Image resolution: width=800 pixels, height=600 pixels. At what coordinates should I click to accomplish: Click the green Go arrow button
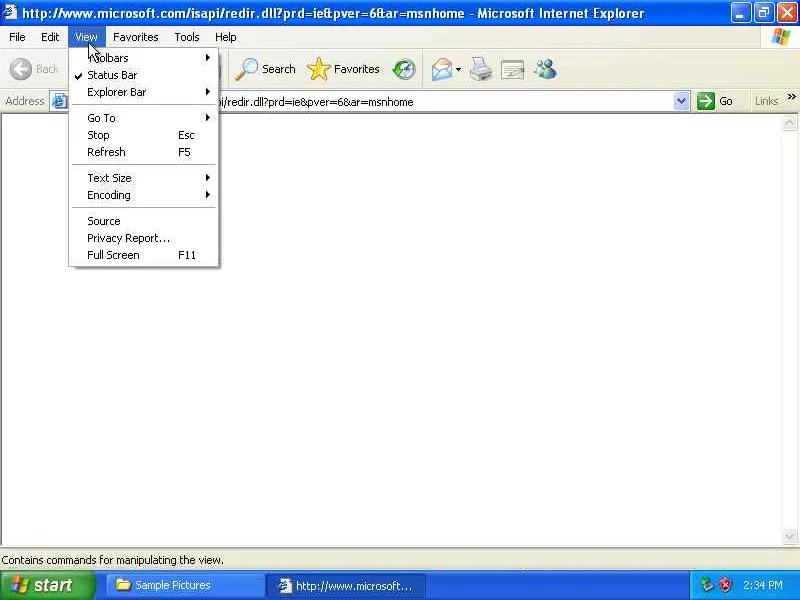(x=706, y=101)
